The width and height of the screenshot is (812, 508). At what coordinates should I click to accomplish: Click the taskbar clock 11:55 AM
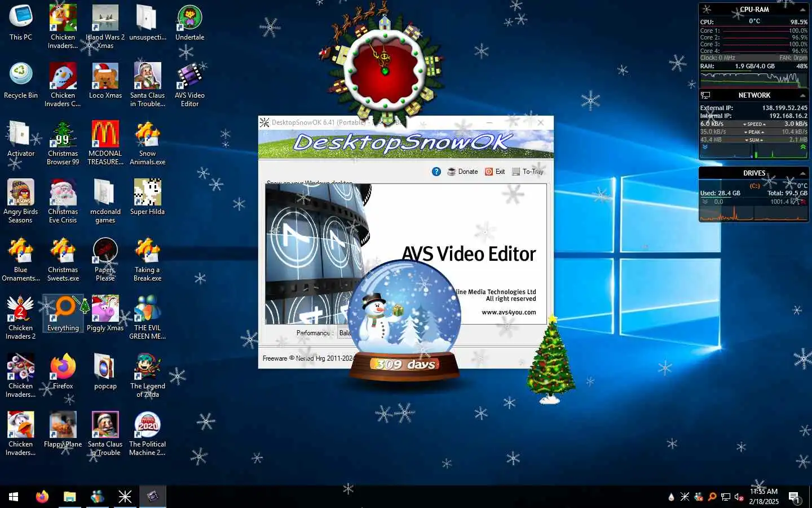pos(764,492)
